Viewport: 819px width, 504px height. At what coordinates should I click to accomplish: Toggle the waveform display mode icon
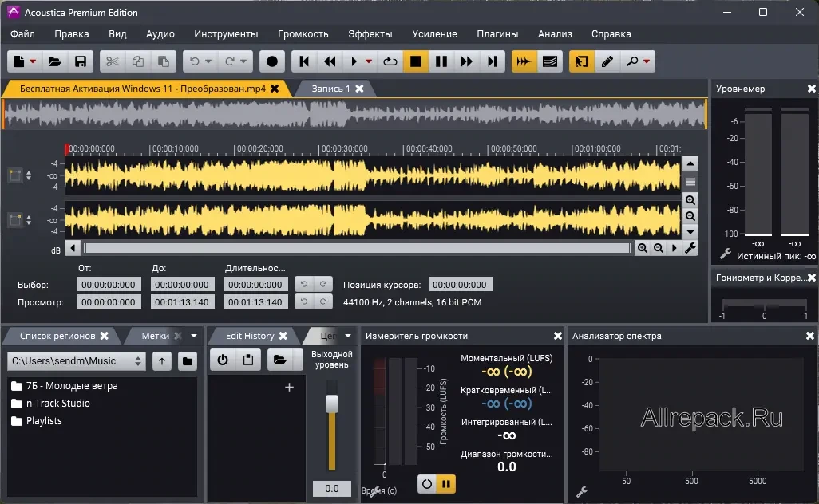[x=524, y=61]
